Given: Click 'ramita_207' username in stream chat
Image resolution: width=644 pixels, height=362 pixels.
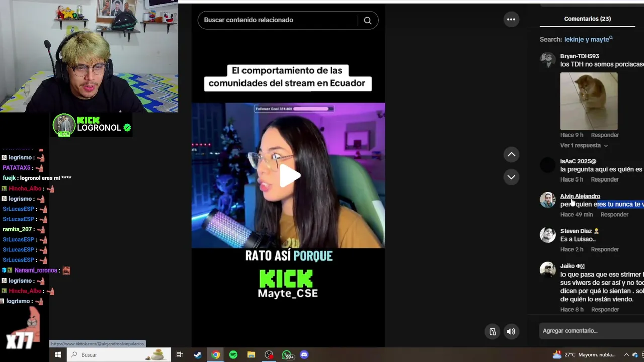Looking at the screenshot, I should 17,229.
